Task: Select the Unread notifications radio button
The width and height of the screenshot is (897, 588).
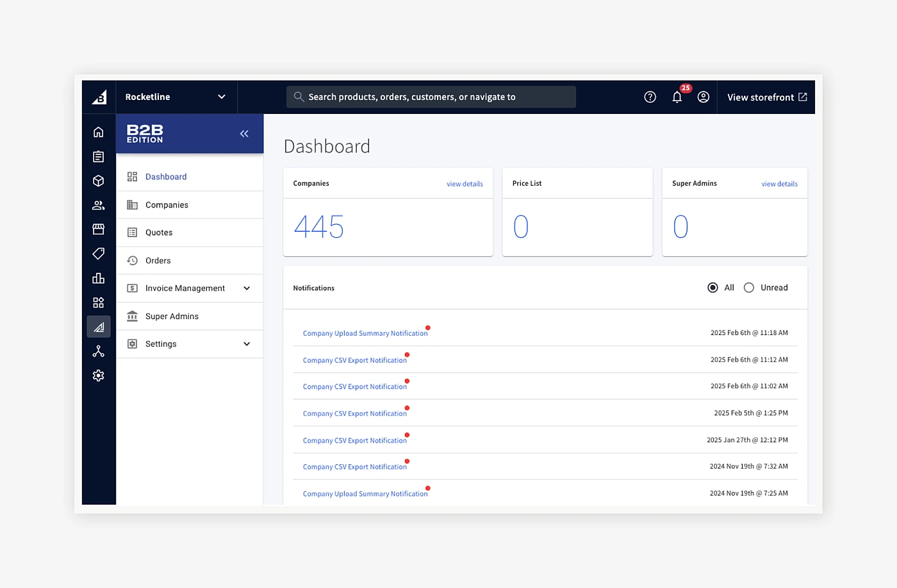Action: point(748,288)
